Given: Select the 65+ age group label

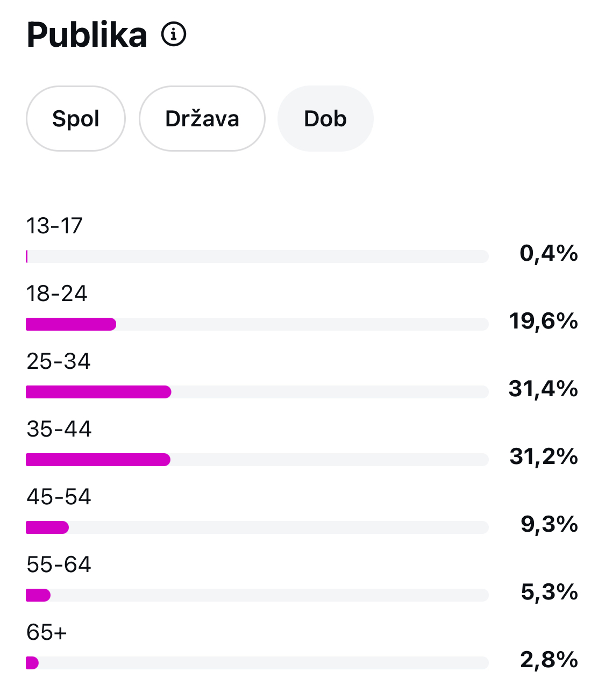Looking at the screenshot, I should (46, 632).
